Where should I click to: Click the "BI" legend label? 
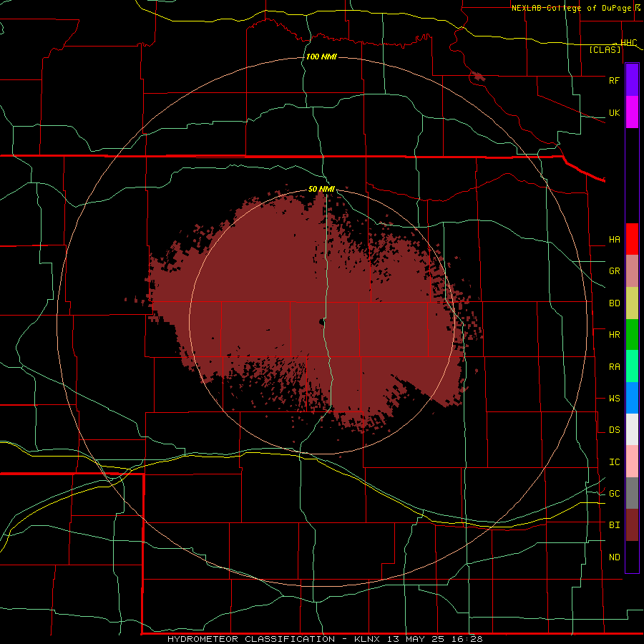click(614, 525)
